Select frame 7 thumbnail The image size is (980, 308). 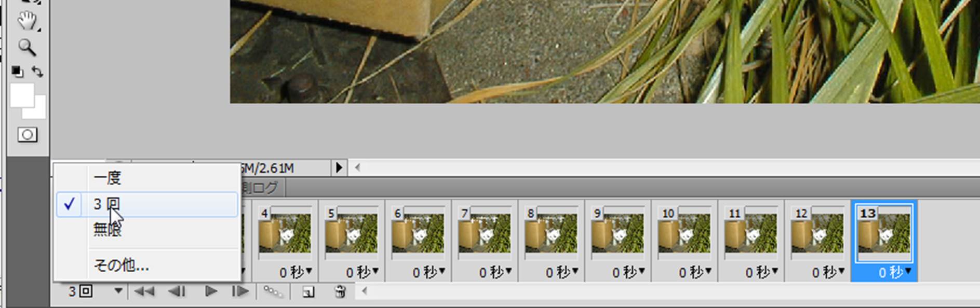[x=484, y=233]
